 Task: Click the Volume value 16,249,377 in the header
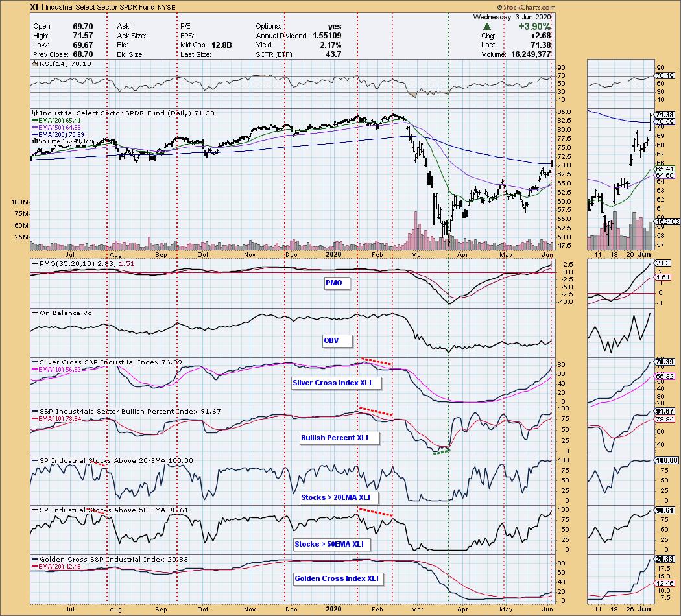(531, 54)
